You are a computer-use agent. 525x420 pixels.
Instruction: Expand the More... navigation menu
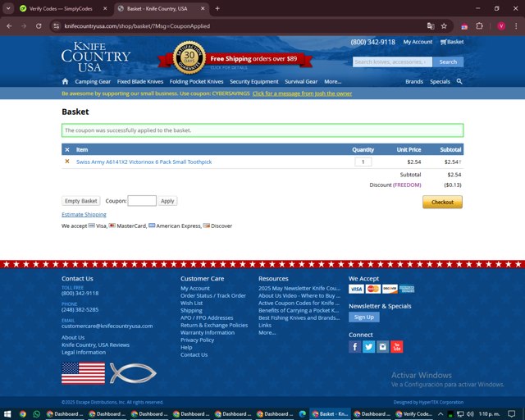(332, 81)
